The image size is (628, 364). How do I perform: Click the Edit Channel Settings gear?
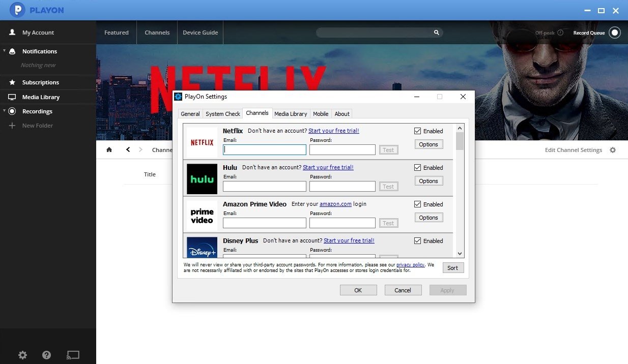[613, 150]
